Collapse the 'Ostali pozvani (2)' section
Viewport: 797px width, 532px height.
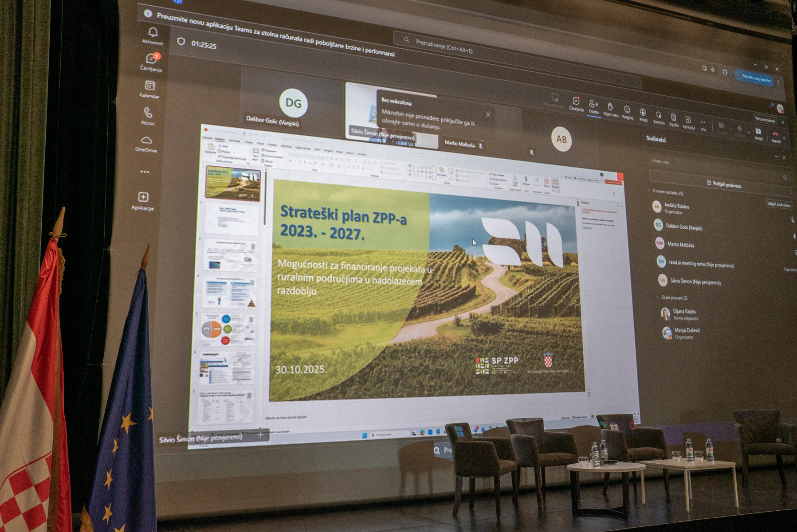pos(657,297)
